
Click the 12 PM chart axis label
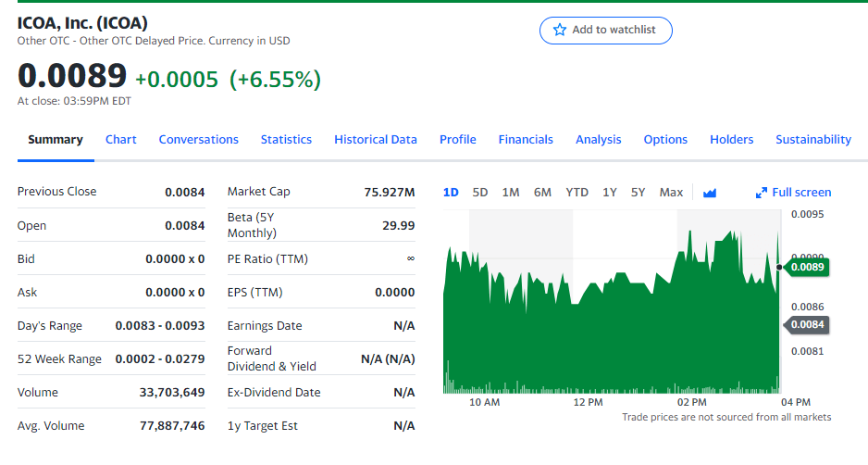[588, 402]
